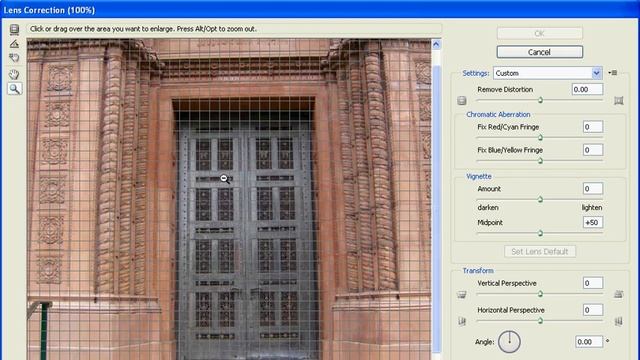This screenshot has width=640, height=360.
Task: Select the Remove Distortion tool icon
Action: 14,29
